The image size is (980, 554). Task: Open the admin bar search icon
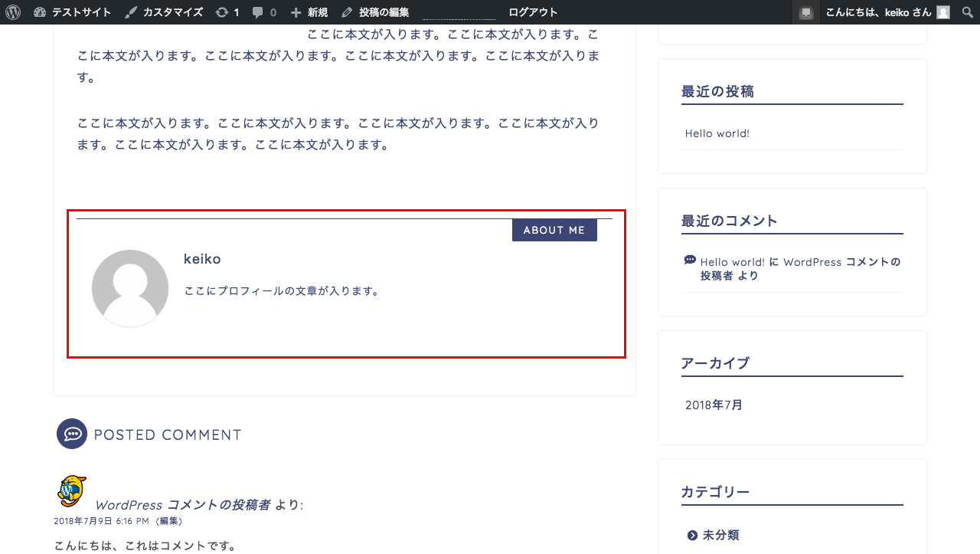point(967,12)
